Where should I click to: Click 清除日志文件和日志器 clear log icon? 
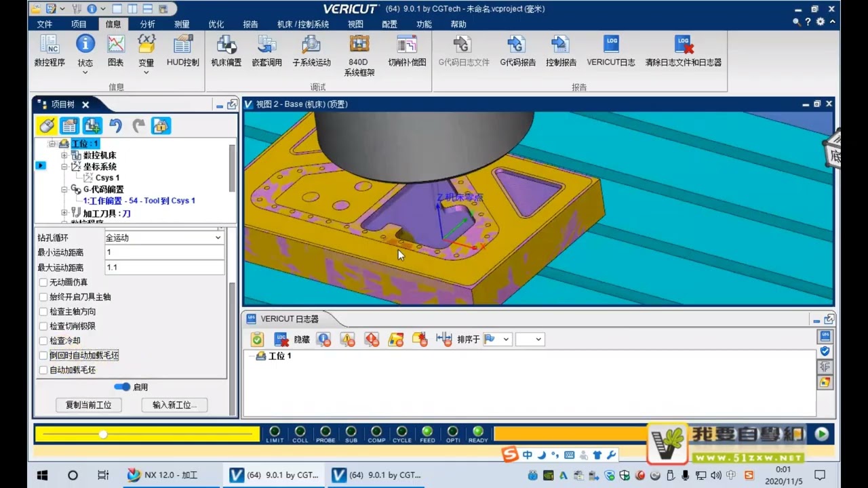683,51
